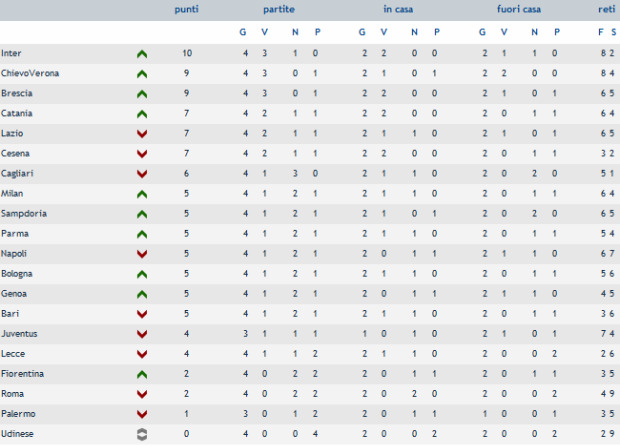Click the Cagliari team name

pyautogui.click(x=17, y=174)
